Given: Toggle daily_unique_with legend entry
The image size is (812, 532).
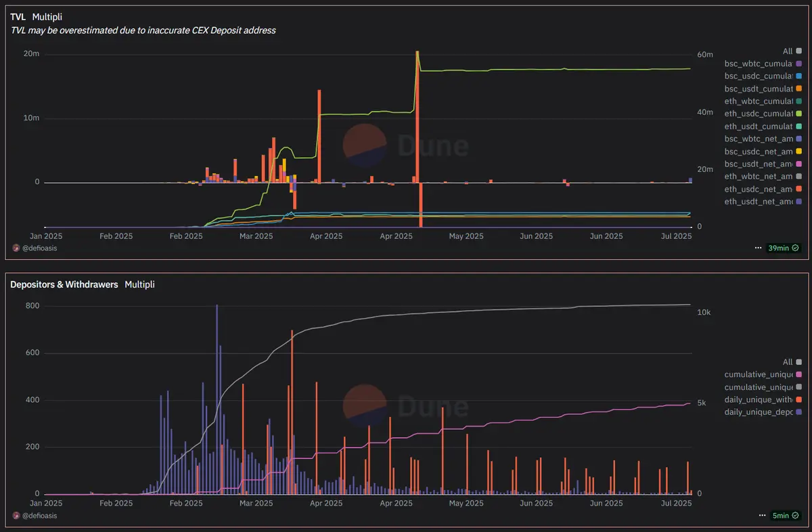Looking at the screenshot, I should point(763,399).
